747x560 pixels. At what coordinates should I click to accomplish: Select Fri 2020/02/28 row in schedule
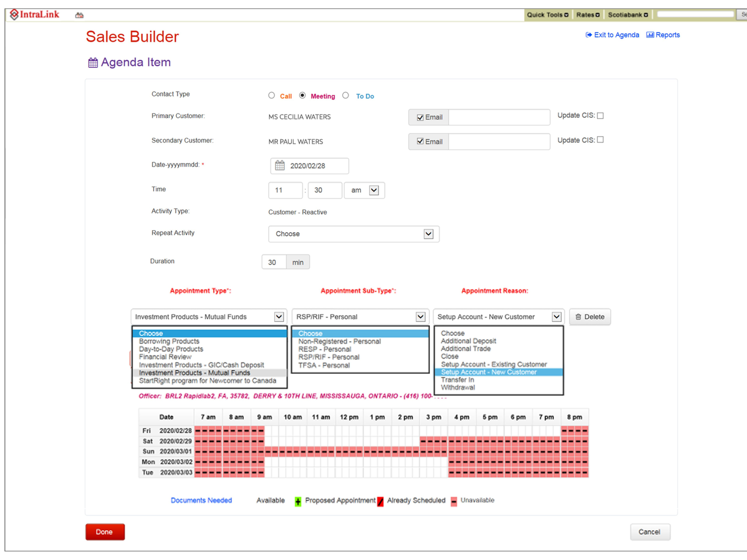(x=364, y=430)
